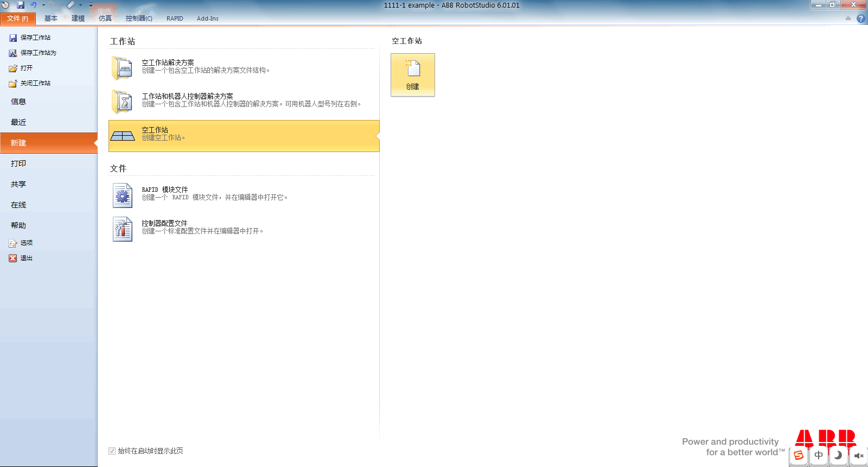Open the 文件 (F) tab
The width and height of the screenshot is (868, 467).
18,18
